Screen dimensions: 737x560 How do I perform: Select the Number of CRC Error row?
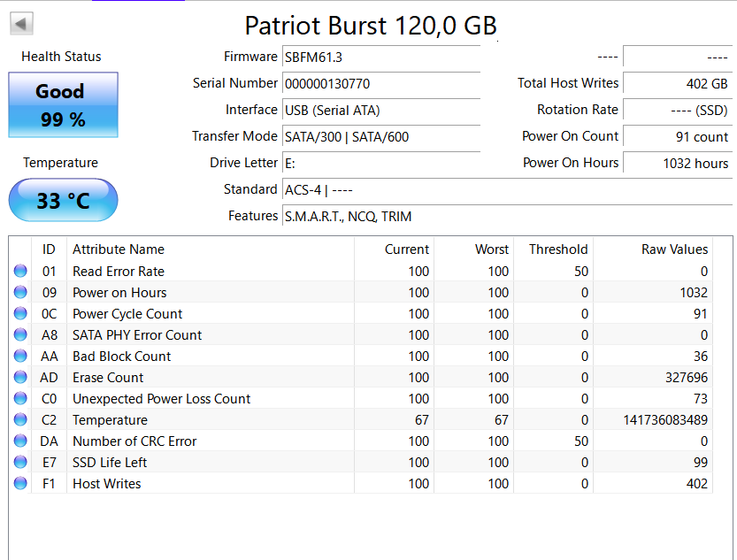tap(360, 441)
